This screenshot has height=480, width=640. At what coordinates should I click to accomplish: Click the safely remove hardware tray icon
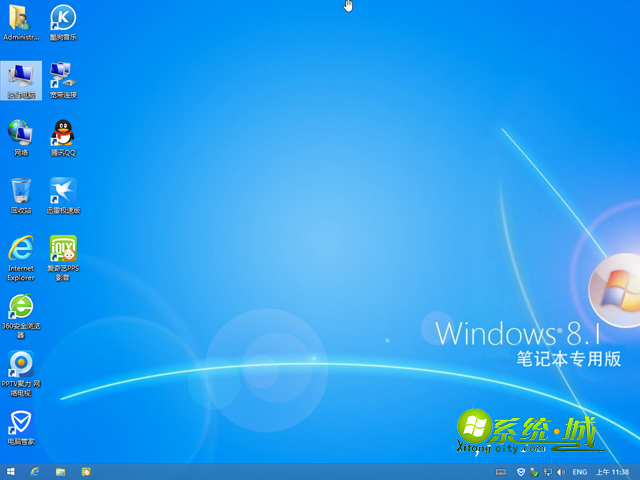pyautogui.click(x=534, y=472)
